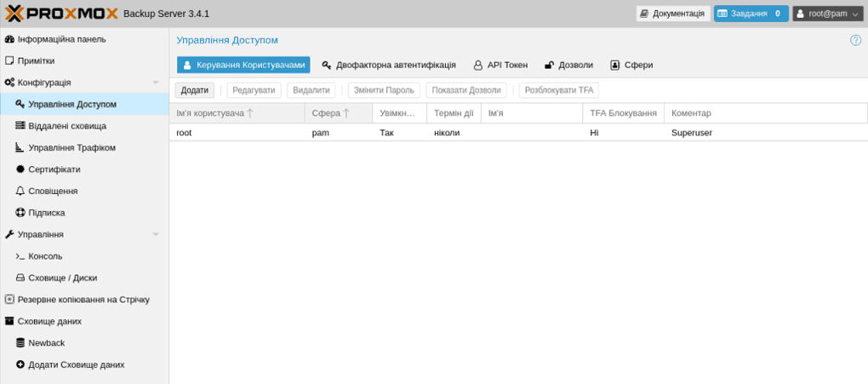This screenshot has height=384, width=868.
Task: Collapse the Управління tree section
Action: coord(156,235)
